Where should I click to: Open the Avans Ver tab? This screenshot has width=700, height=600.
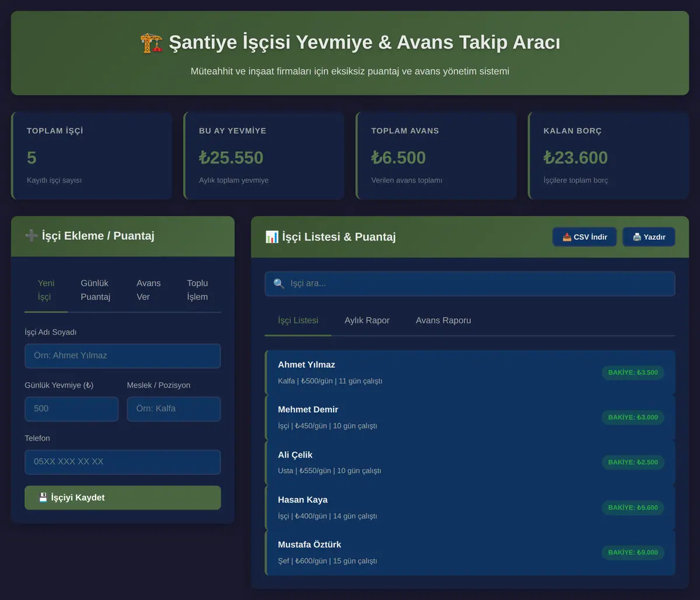click(149, 290)
